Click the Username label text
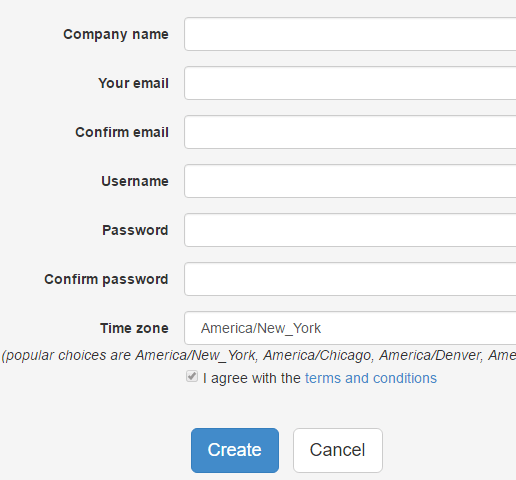516x480 pixels. coord(135,181)
